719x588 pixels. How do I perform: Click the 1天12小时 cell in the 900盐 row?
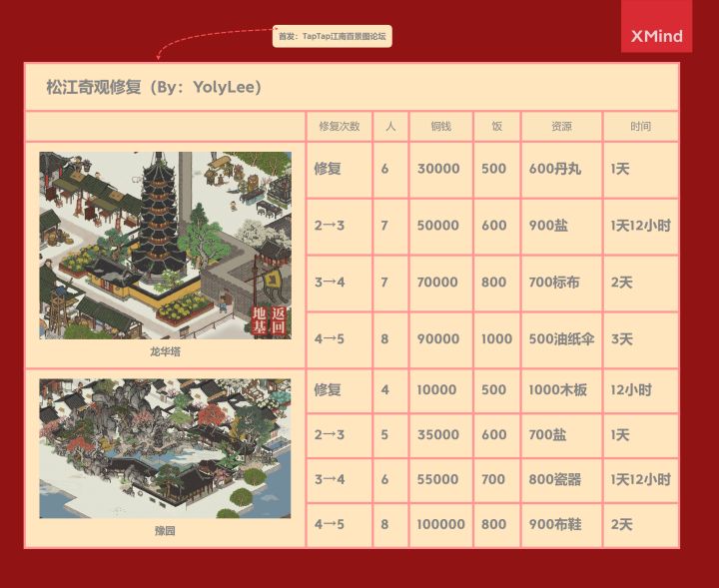pos(640,226)
